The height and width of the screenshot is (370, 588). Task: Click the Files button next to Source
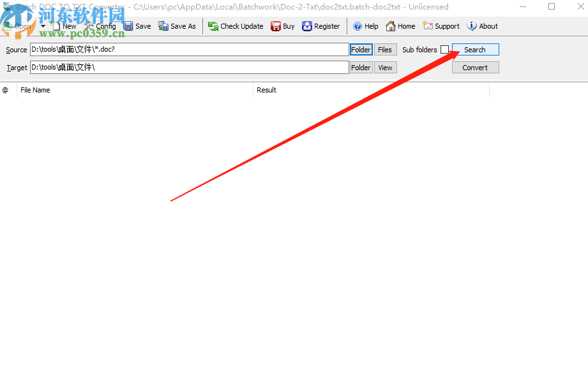pyautogui.click(x=385, y=49)
